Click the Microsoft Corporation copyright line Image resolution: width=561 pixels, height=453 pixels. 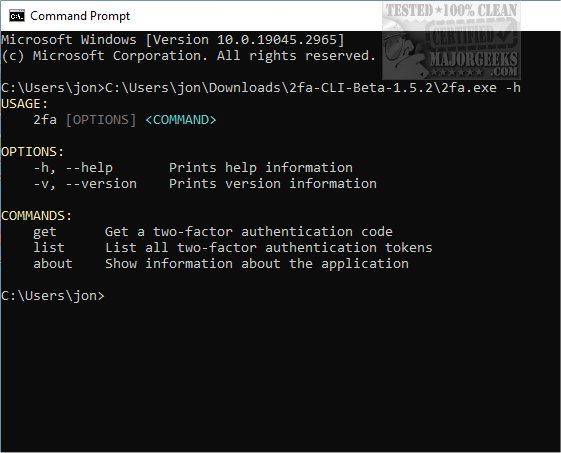189,55
